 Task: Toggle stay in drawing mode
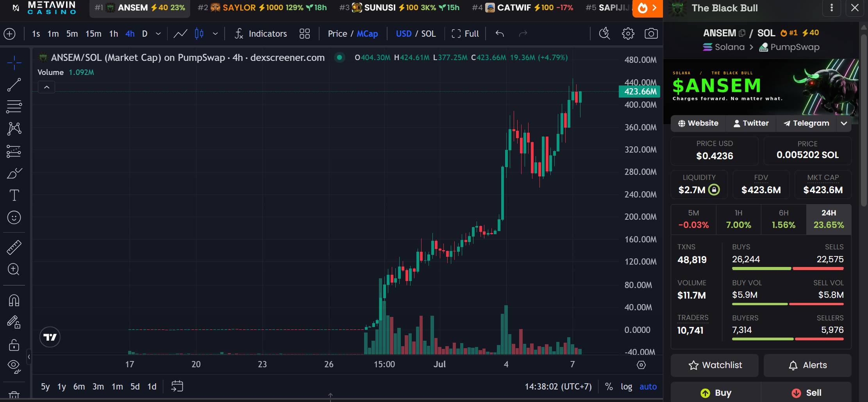pos(14,322)
